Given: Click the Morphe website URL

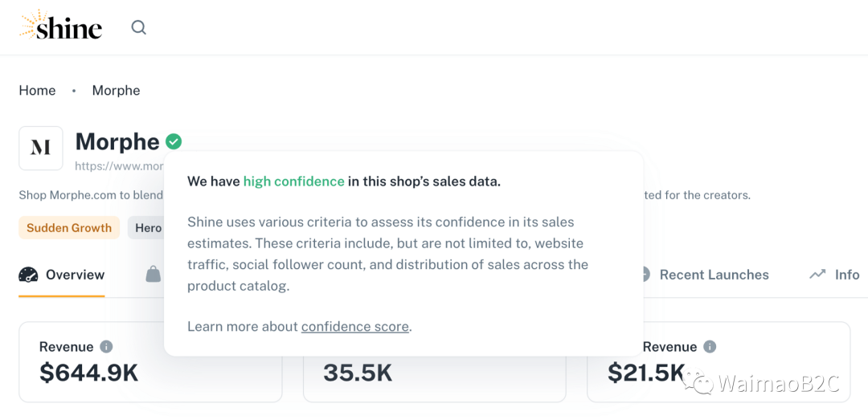Looking at the screenshot, I should tap(120, 165).
